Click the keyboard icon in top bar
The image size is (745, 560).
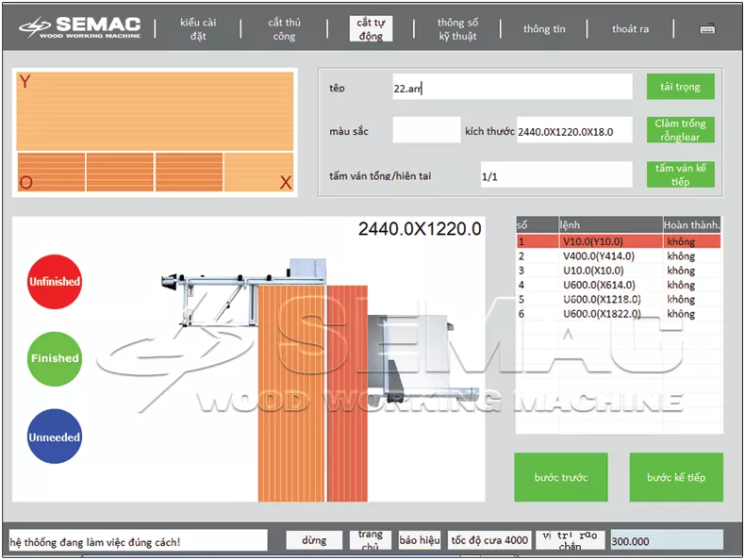point(707,29)
